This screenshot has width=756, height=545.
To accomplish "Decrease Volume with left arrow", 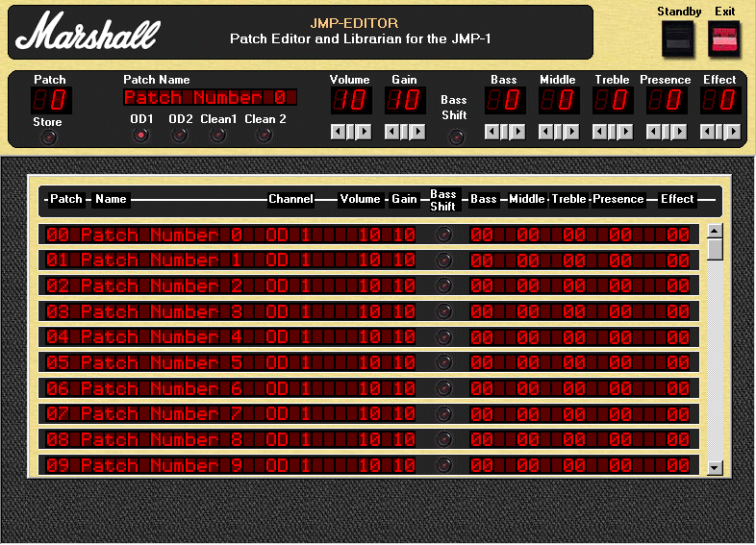I will click(x=337, y=132).
